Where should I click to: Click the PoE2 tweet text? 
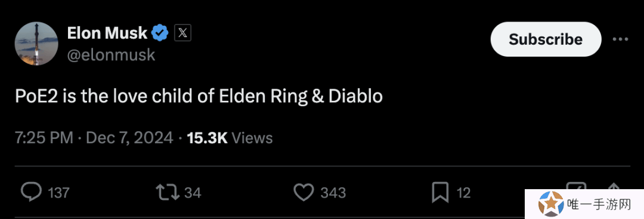click(199, 96)
